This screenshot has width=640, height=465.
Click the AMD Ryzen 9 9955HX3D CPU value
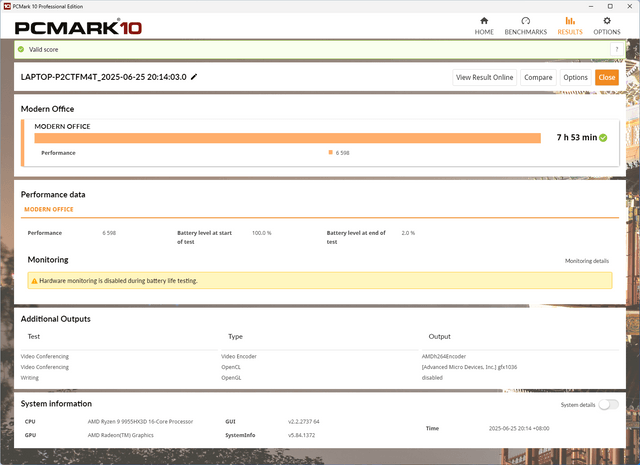click(x=140, y=422)
